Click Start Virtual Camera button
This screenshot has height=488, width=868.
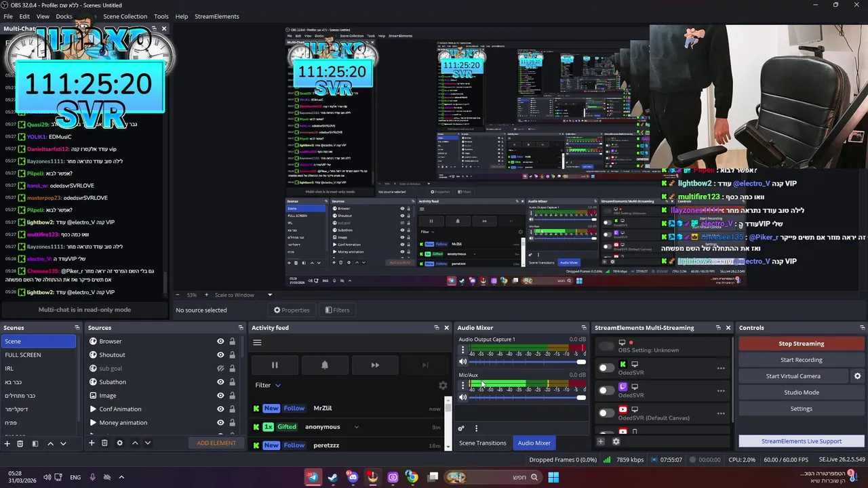(x=793, y=376)
